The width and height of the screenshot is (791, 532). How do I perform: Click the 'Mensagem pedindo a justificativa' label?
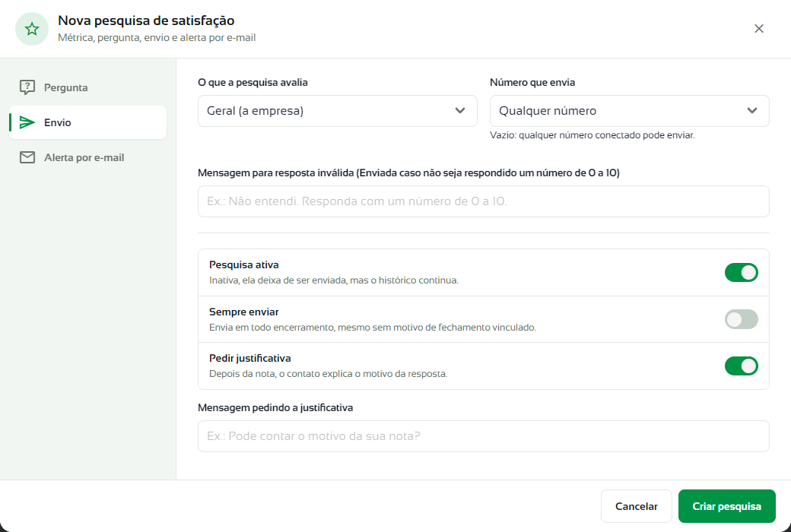275,407
